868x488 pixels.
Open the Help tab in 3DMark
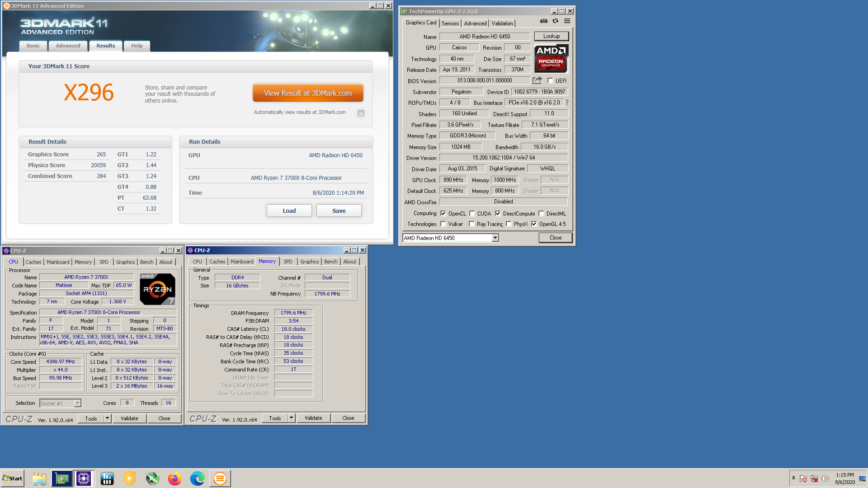click(137, 46)
